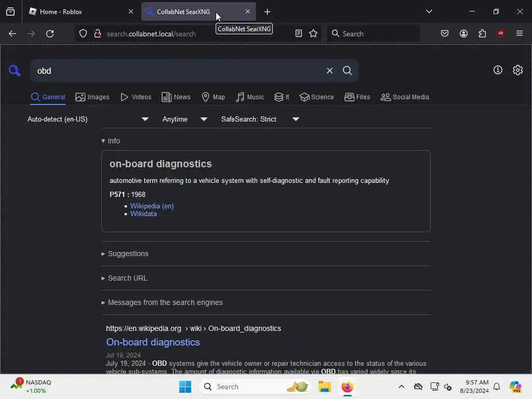
Task: Select the General search category
Action: 48,97
